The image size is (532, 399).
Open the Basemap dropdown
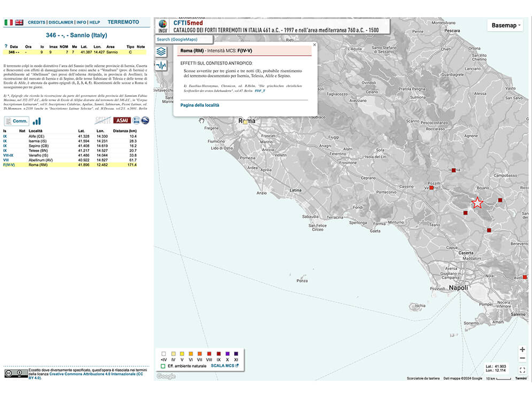click(506, 25)
